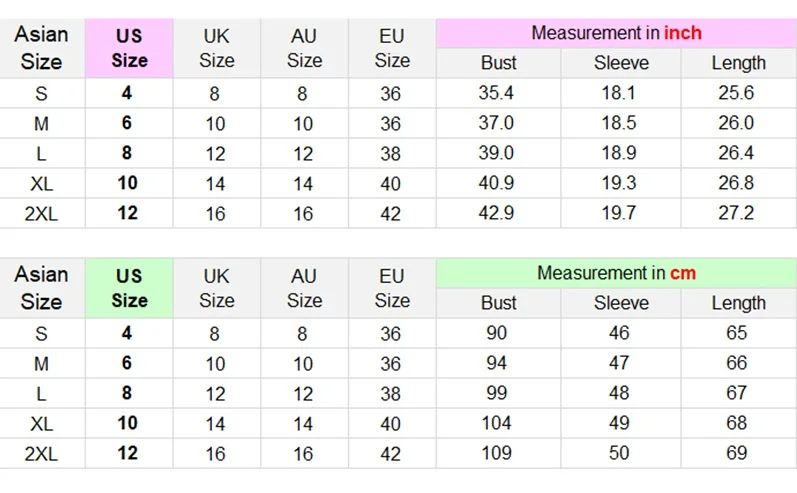Click the XL row label in cm table
Viewport: 797px width, 493px height.
42,423
